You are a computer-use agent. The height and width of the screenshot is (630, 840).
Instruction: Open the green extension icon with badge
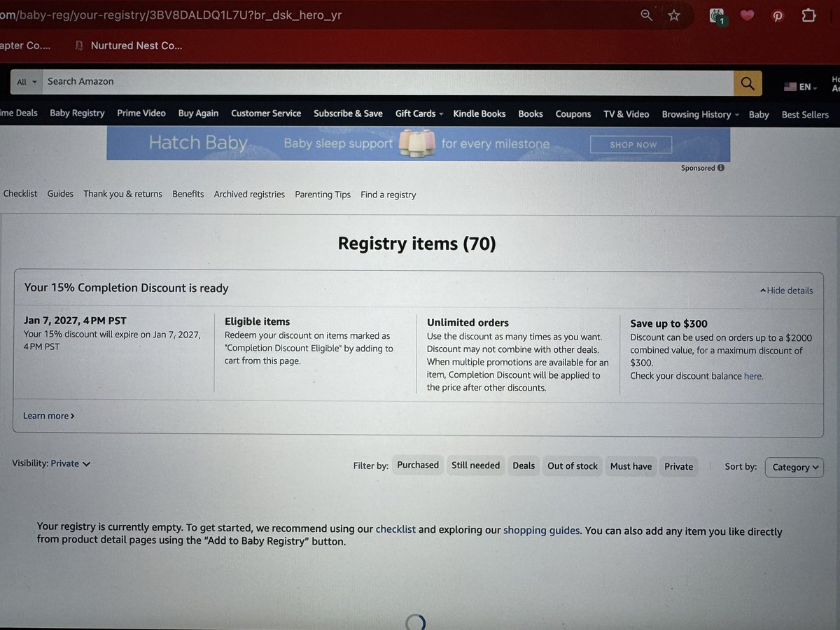(717, 15)
